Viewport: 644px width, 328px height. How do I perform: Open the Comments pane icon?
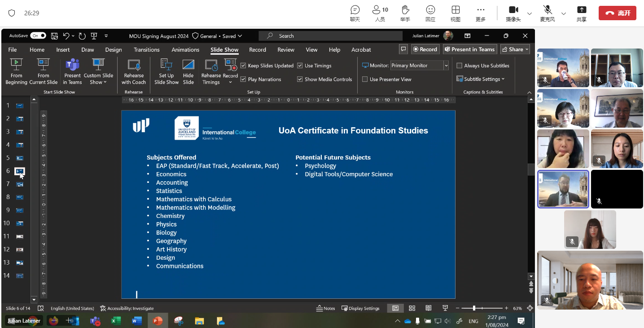coord(403,49)
